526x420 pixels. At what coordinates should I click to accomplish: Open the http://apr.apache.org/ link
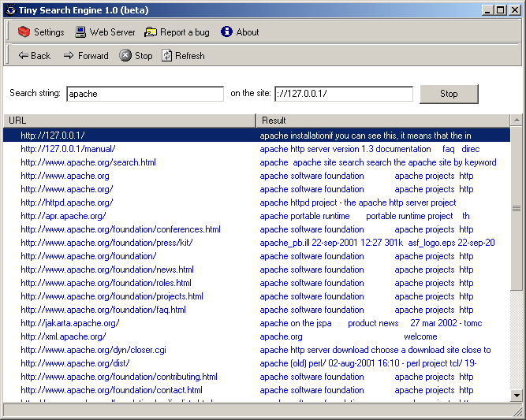click(x=63, y=216)
